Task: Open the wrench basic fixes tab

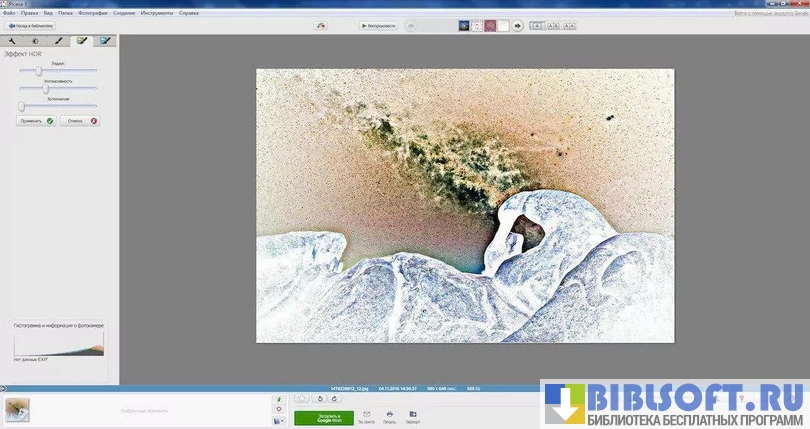Action: 12,41
